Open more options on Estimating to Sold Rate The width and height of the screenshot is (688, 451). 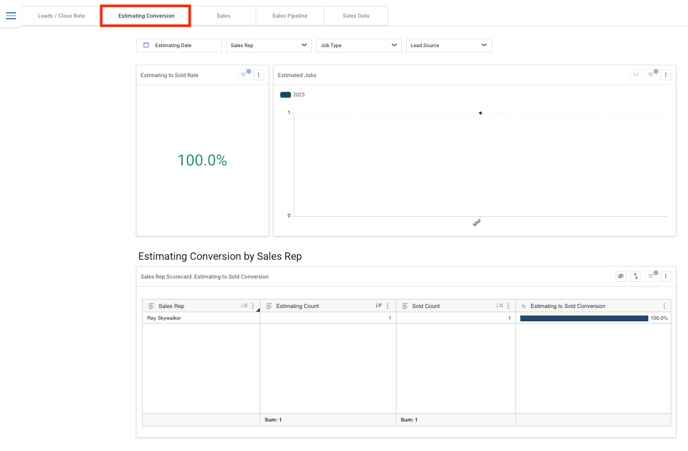click(258, 75)
